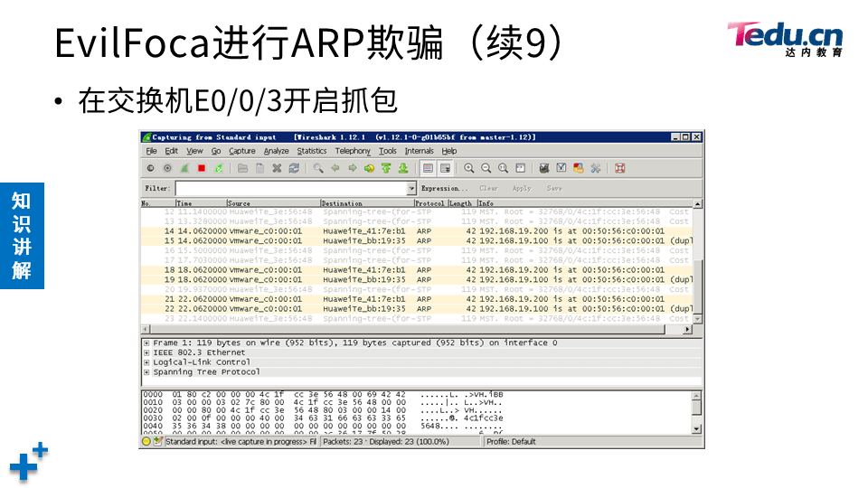Go back in packet history arrow

click(x=335, y=168)
